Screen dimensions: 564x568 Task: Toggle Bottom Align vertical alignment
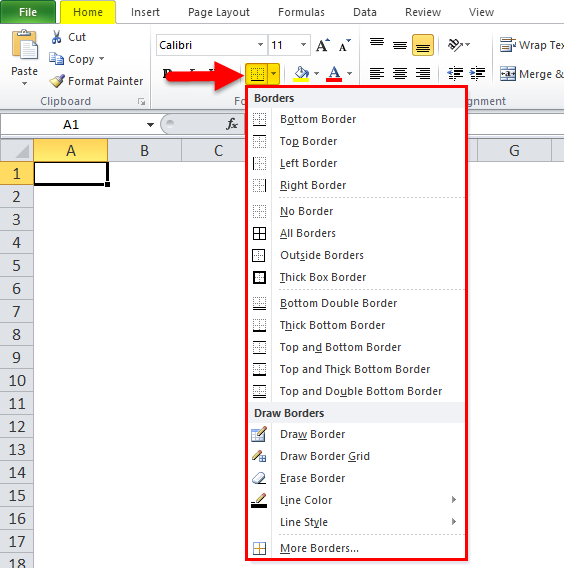[423, 45]
